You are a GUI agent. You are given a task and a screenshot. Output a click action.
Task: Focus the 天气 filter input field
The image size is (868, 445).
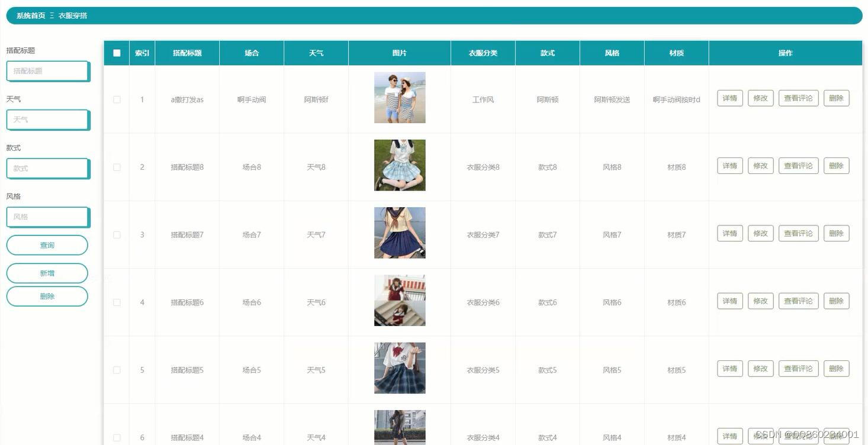47,120
